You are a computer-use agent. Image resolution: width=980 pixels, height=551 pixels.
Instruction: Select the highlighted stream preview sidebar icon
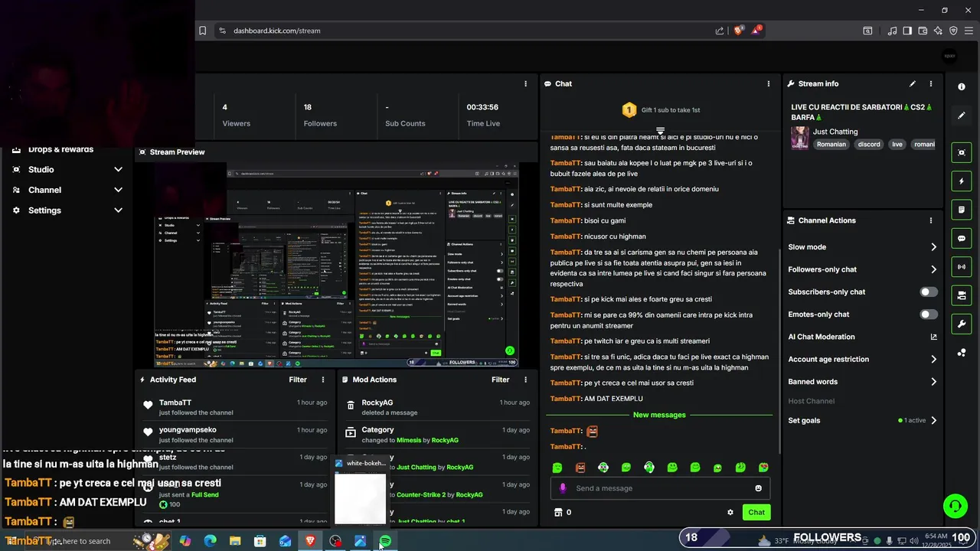coord(962,152)
